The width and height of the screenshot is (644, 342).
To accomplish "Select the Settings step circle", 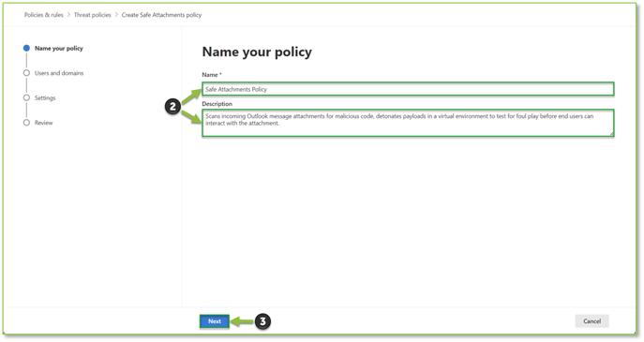I will tap(26, 97).
